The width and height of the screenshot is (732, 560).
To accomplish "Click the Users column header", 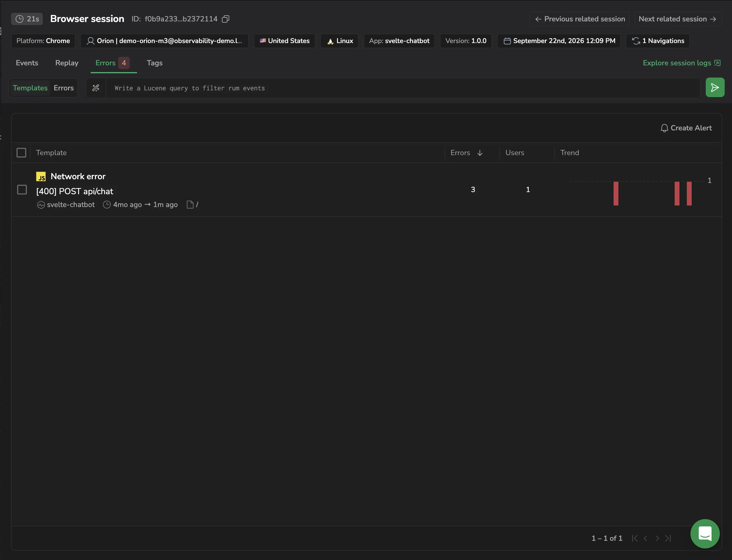I will 515,153.
